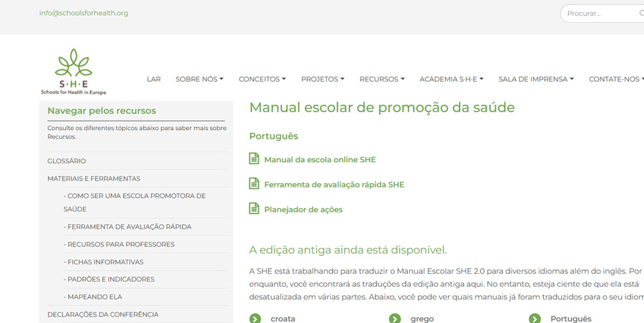Open COMO SER UMA ESCOLA PROMOTORA DE SAÚDE
Image resolution: width=644 pixels, height=323 pixels.
pyautogui.click(x=135, y=202)
